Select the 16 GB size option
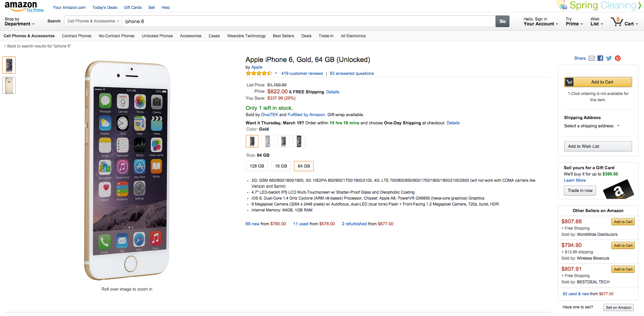Image resolution: width=644 pixels, height=316 pixels. point(281,166)
